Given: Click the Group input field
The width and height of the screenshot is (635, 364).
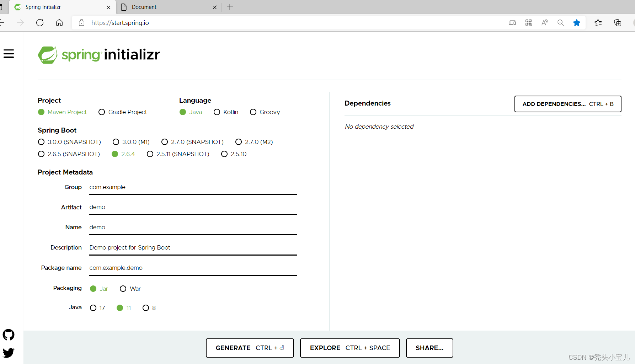Looking at the screenshot, I should (x=193, y=187).
